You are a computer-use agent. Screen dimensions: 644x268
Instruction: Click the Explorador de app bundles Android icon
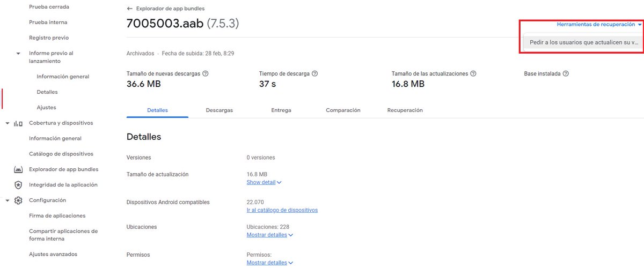(18, 169)
